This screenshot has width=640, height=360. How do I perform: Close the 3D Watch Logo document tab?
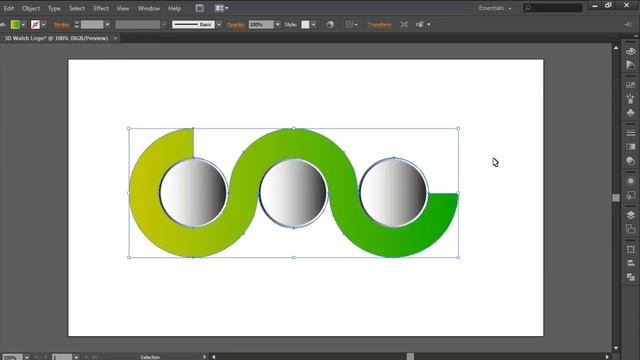point(116,38)
